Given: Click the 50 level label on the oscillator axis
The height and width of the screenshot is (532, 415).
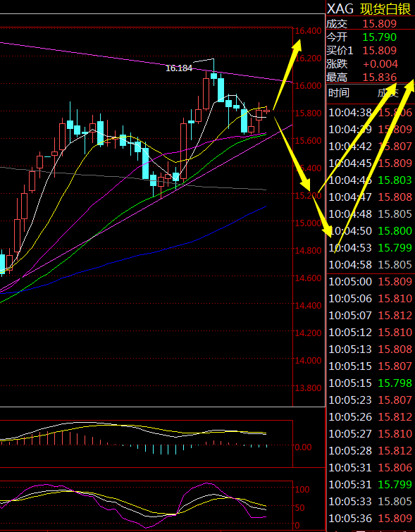Looking at the screenshot, I should (x=300, y=507).
